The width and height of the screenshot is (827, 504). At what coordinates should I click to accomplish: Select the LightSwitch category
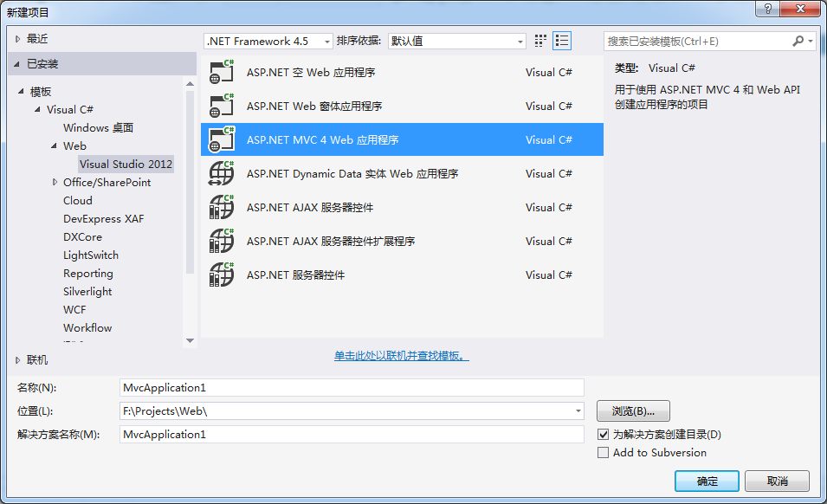[x=91, y=255]
